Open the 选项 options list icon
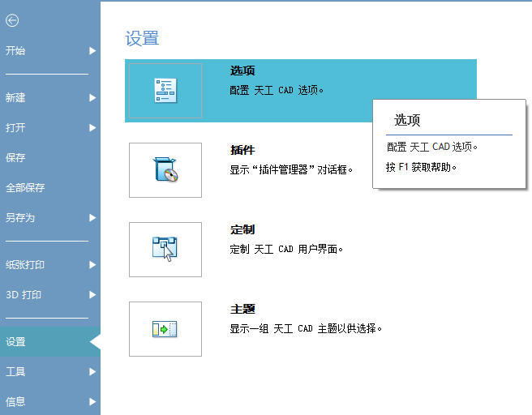 165,91
